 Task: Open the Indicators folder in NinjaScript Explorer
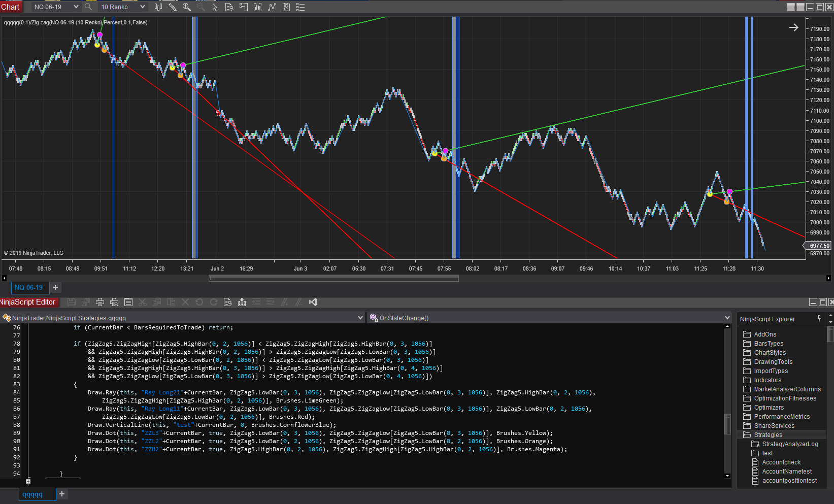click(x=768, y=380)
